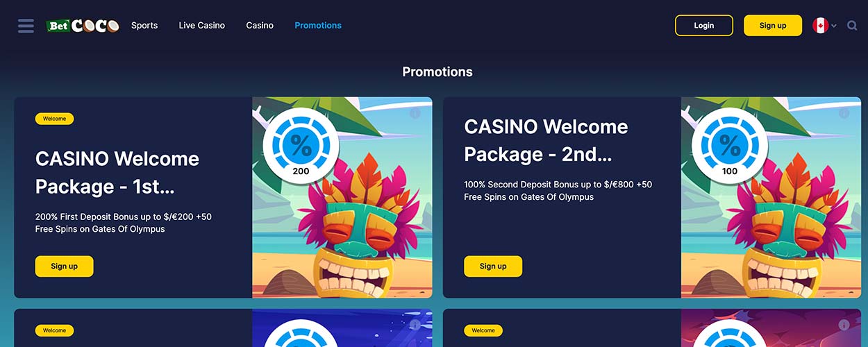Show info for 2nd deposit promotion
868x347 pixels.
click(844, 113)
